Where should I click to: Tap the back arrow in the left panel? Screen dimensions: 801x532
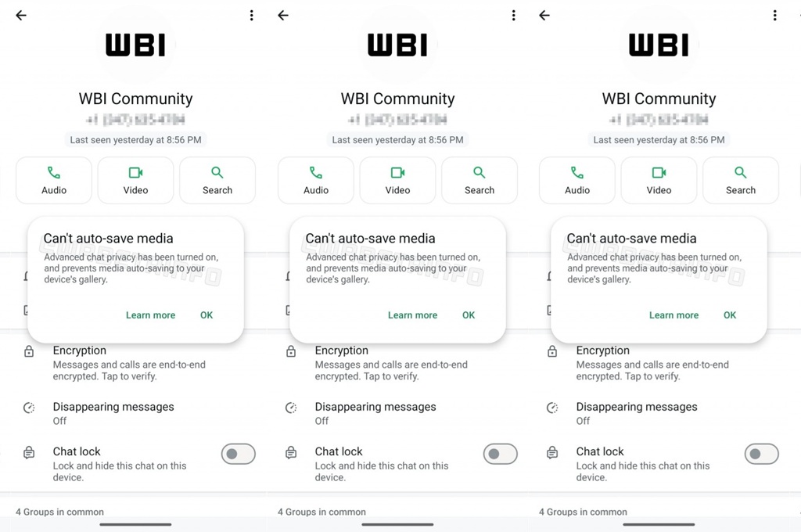21,16
